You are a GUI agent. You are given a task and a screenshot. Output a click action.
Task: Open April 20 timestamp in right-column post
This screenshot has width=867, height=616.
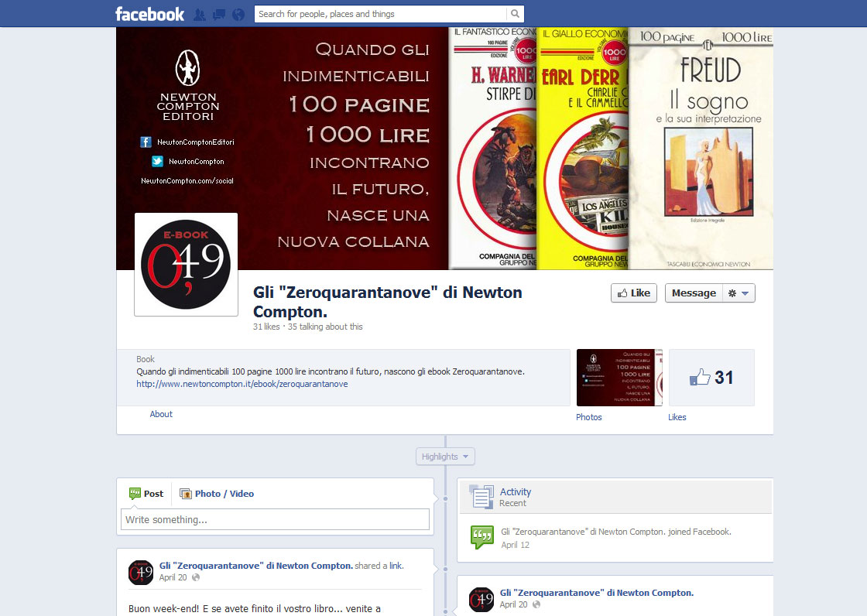coord(514,604)
